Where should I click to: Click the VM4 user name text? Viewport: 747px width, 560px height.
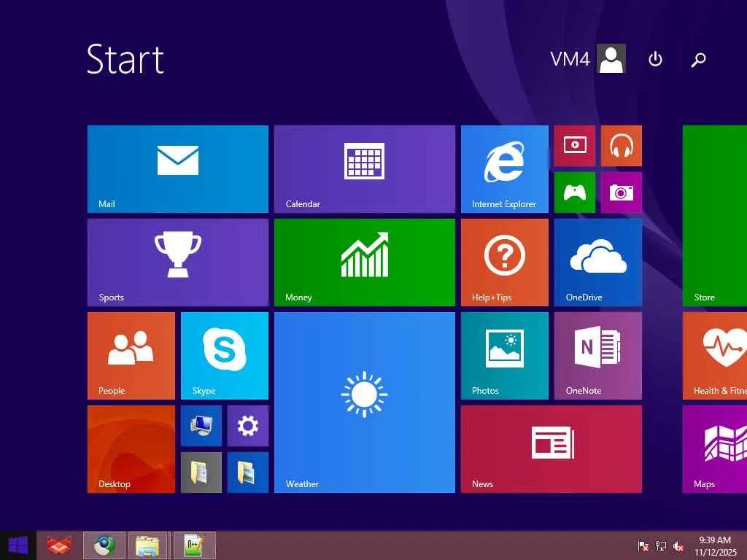570,59
